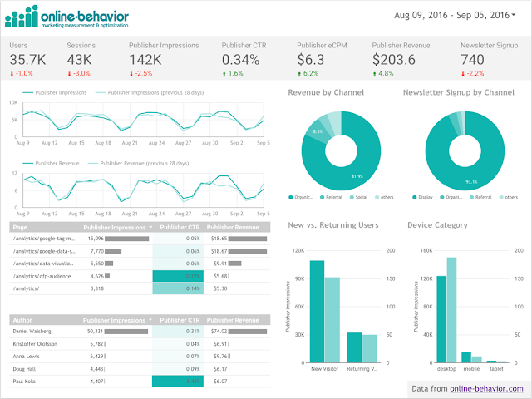Click the New Visitor dark teal bar

click(x=317, y=312)
